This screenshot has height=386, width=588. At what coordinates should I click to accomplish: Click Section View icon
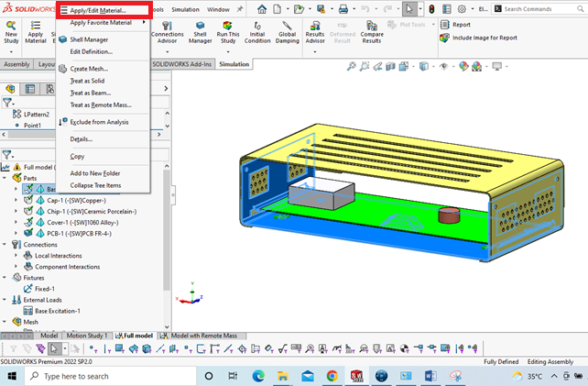click(x=390, y=66)
